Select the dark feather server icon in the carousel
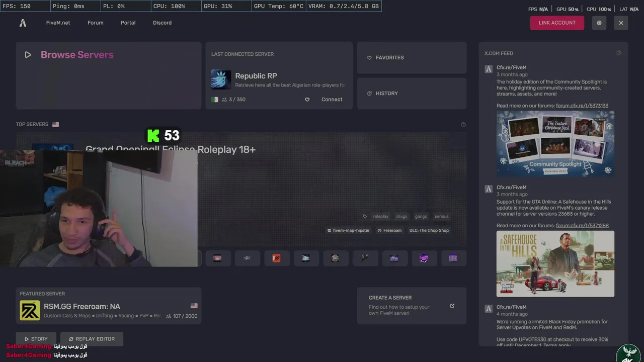This screenshot has height=362, width=644. click(365, 258)
